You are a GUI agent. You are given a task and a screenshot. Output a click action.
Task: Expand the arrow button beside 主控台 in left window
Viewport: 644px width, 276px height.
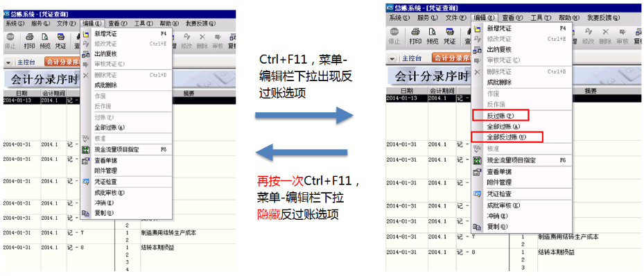point(8,62)
